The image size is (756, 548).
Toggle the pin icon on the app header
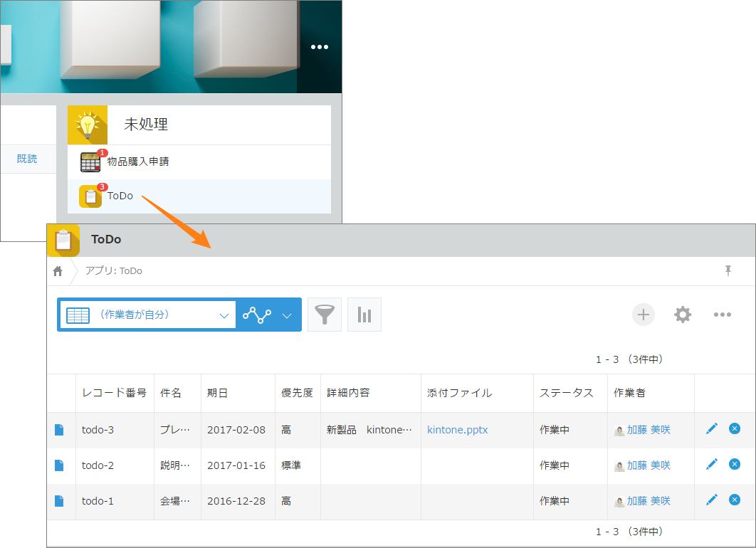(728, 271)
